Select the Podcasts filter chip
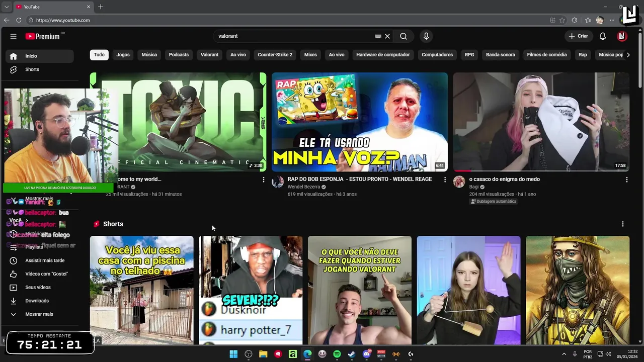Screen dimensions: 644x362 point(179,55)
